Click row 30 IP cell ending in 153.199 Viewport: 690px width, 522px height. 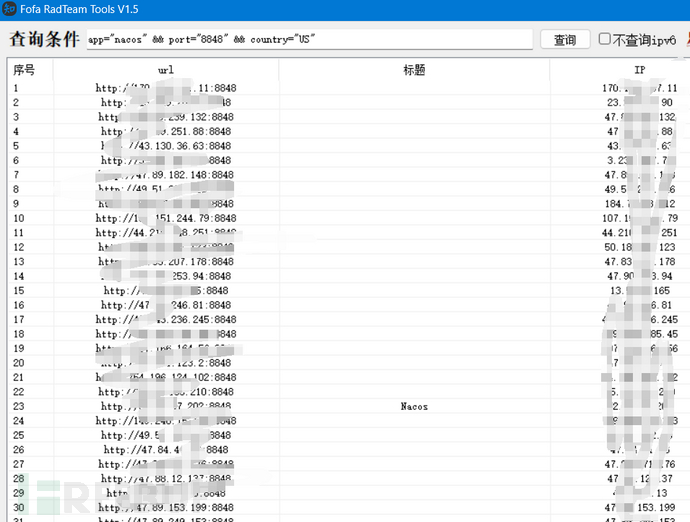(x=639, y=507)
